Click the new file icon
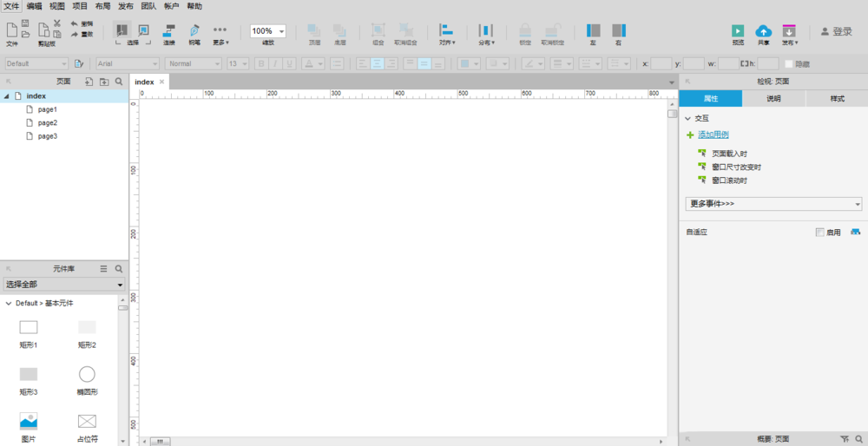The width and height of the screenshot is (868, 446). (x=11, y=30)
